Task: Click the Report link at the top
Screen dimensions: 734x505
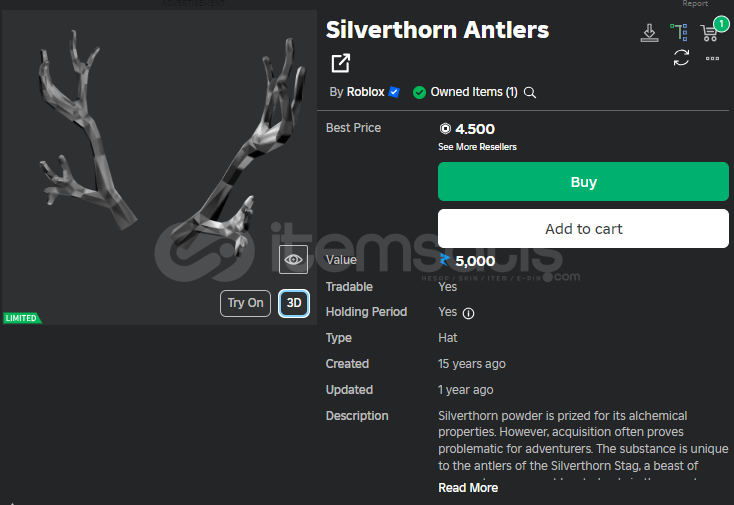Action: pyautogui.click(x=695, y=4)
